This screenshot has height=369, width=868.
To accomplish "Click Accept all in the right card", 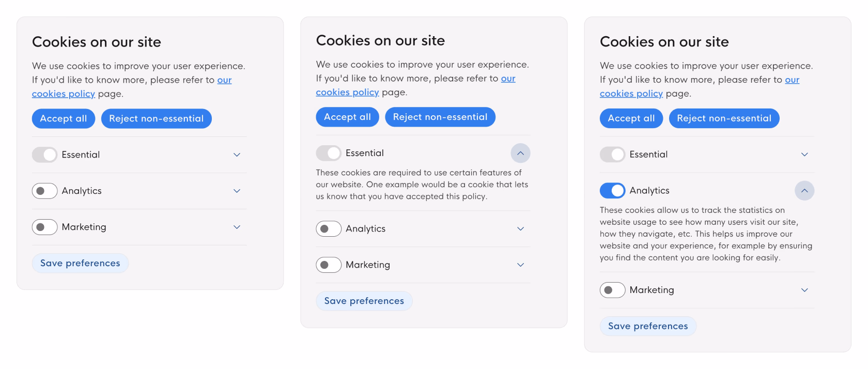I will pyautogui.click(x=631, y=118).
